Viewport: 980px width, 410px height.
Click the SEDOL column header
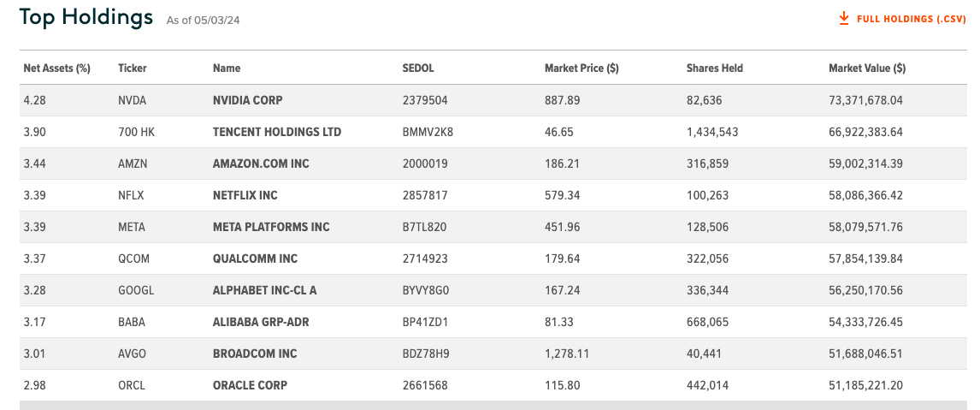pos(418,68)
